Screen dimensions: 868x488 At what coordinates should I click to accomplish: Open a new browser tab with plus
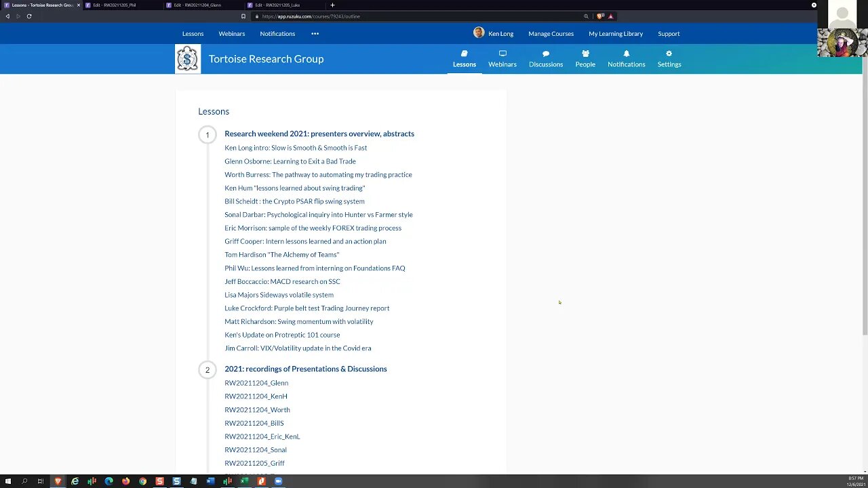(332, 5)
